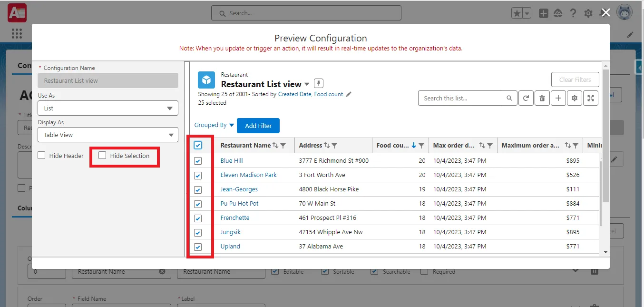Open the Help question mark menu

click(573, 13)
